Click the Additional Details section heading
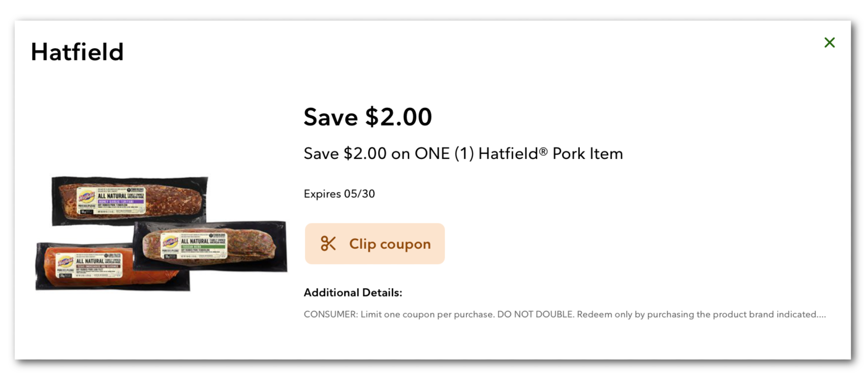Image resolution: width=868 pixels, height=377 pixels. [352, 292]
